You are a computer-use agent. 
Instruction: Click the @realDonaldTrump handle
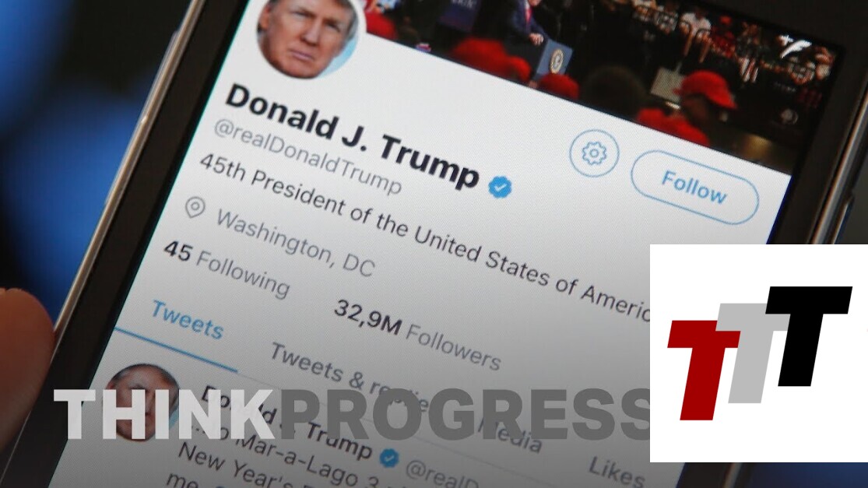[307, 156]
